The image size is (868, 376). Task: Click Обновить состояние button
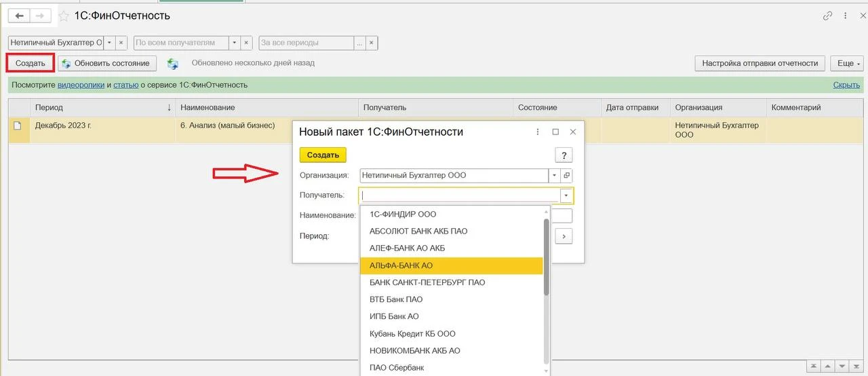[107, 63]
